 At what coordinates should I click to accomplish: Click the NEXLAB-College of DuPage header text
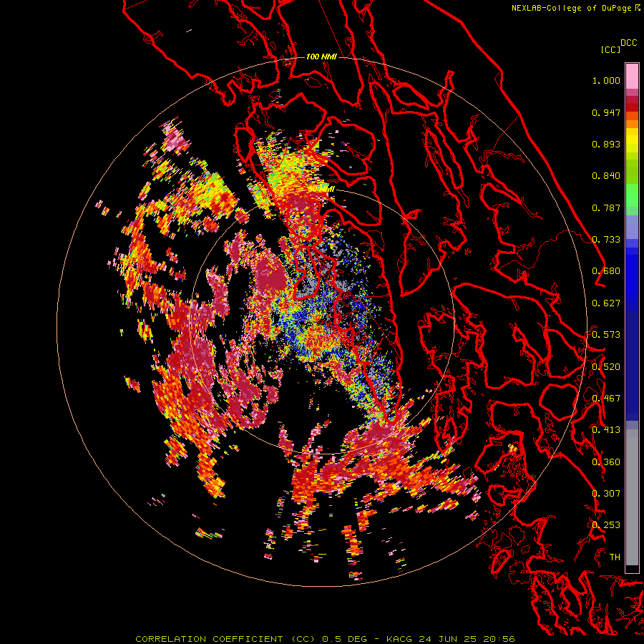pyautogui.click(x=572, y=8)
